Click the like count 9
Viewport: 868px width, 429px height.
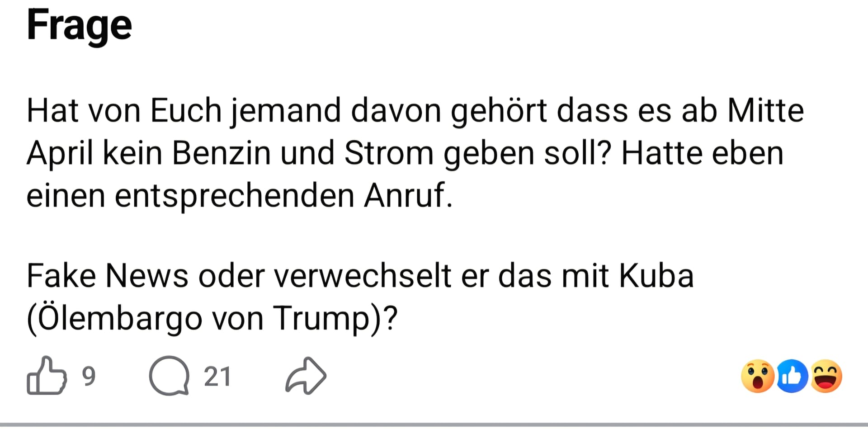[x=89, y=376]
